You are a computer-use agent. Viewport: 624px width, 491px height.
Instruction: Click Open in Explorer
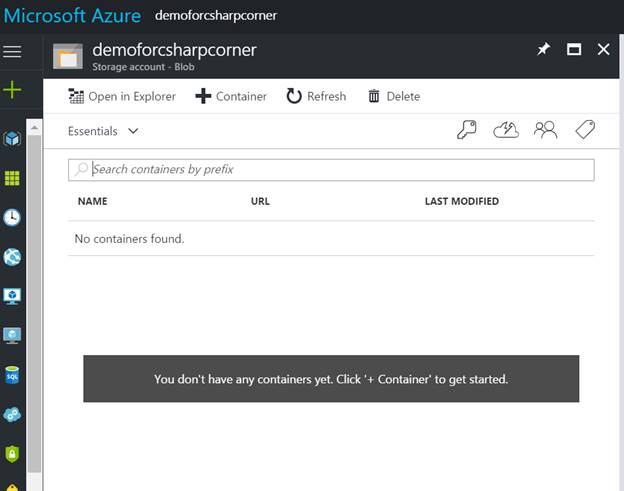pyautogui.click(x=122, y=96)
